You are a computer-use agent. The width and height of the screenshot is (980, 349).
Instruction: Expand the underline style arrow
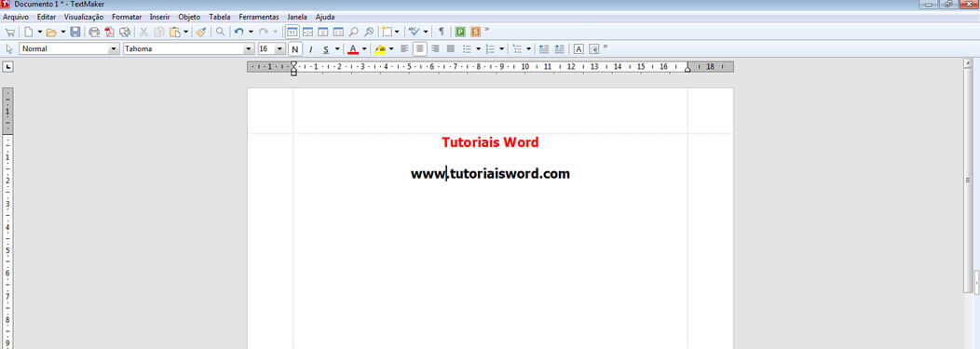coord(337,48)
